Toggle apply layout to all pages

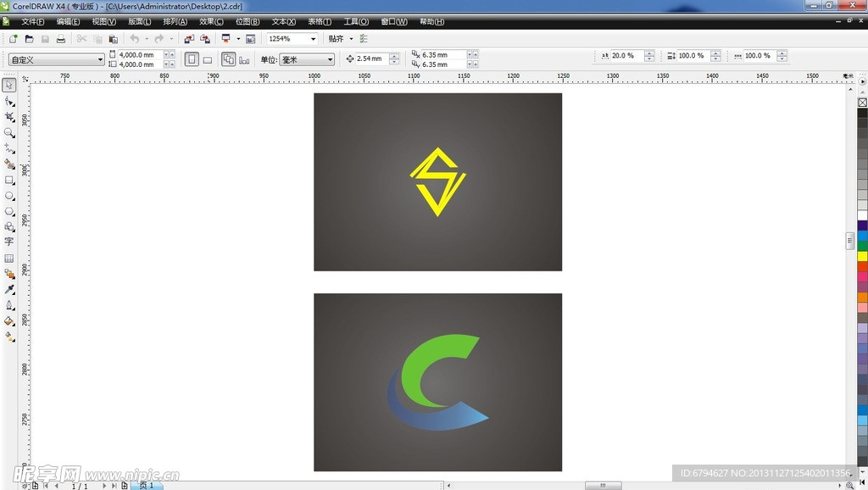(228, 59)
